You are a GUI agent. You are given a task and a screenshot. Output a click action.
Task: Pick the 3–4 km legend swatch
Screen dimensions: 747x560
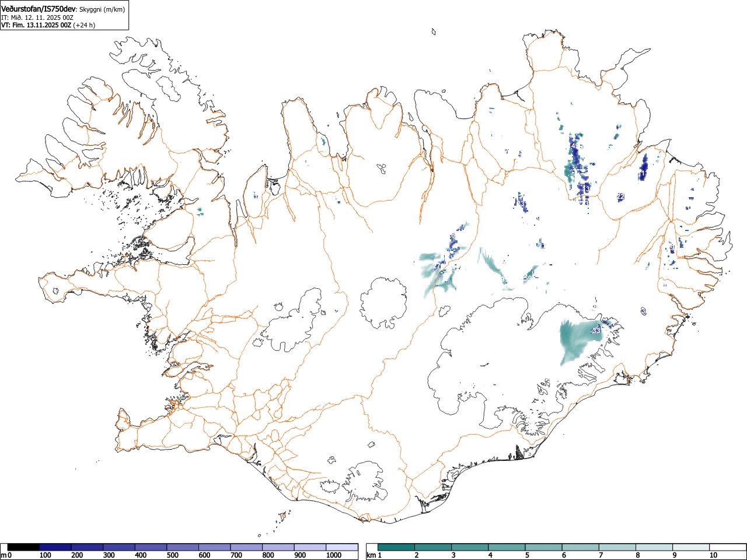(470, 547)
